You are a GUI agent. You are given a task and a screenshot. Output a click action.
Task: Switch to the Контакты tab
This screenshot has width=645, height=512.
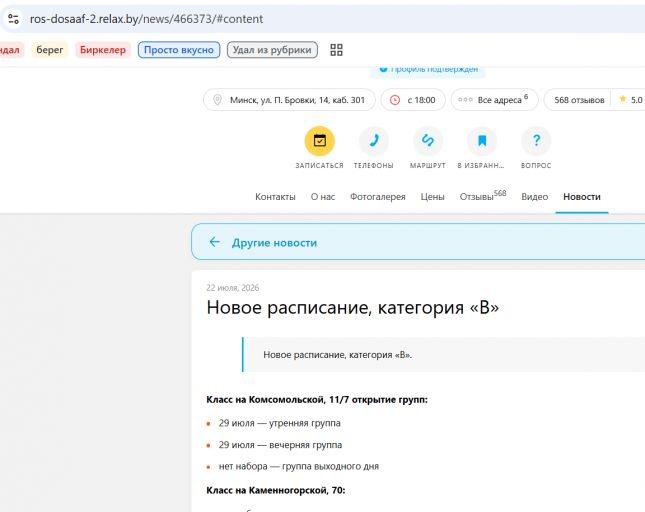click(275, 197)
